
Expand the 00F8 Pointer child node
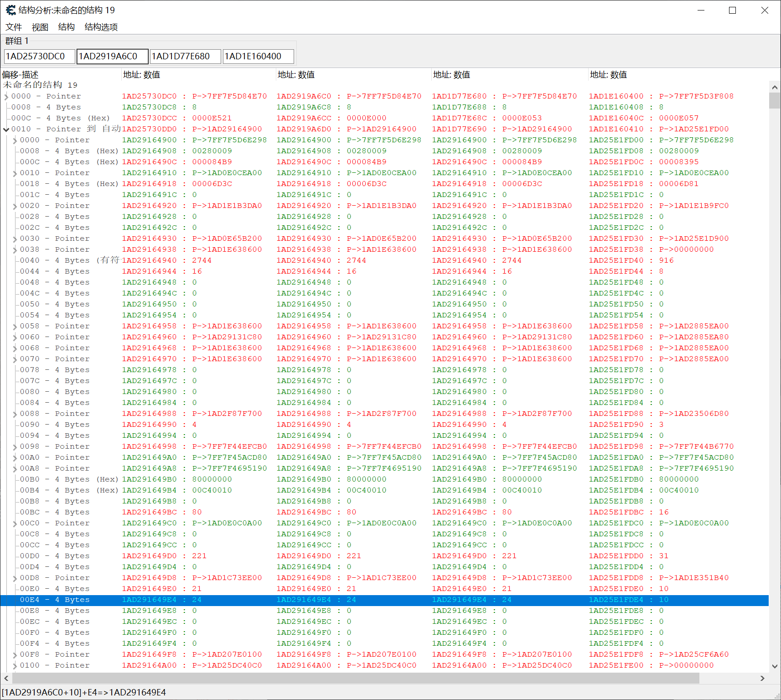[15, 655]
